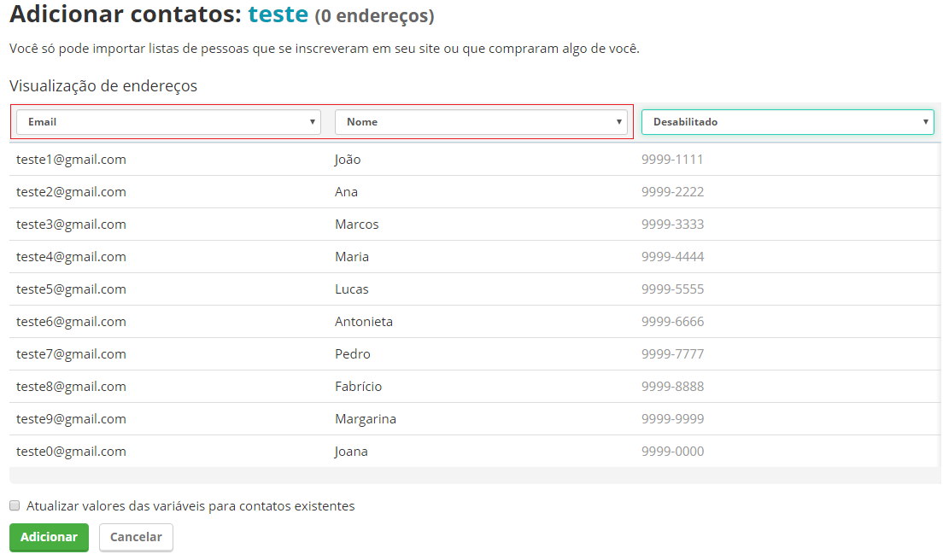Select email teste8@gmail.com

[x=71, y=387]
